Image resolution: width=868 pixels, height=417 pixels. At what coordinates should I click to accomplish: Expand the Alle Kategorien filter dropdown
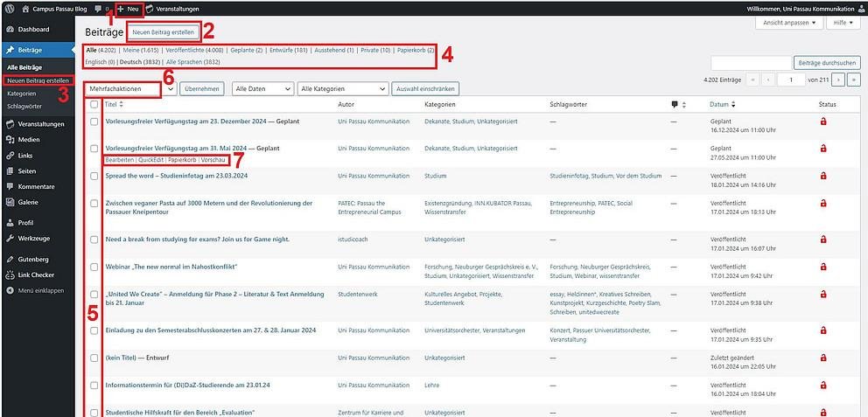tap(342, 88)
